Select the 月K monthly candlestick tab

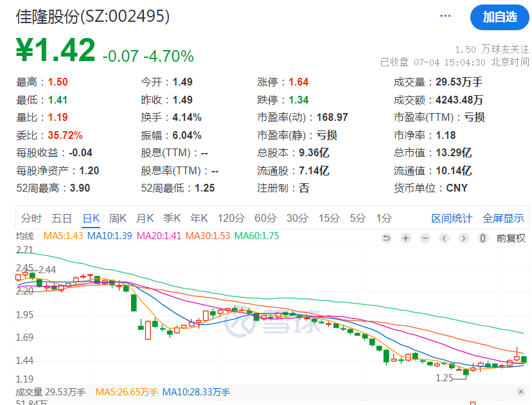click(x=145, y=218)
